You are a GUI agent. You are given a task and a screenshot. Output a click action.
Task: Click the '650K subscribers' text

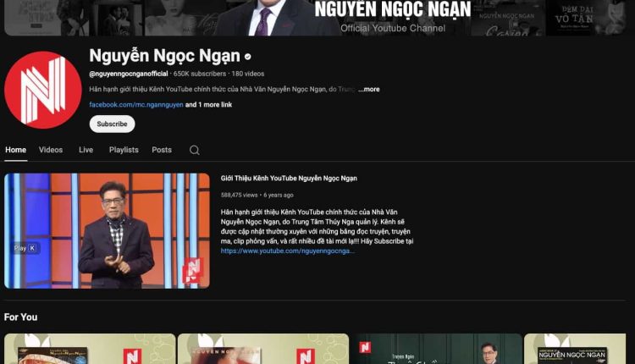point(200,74)
